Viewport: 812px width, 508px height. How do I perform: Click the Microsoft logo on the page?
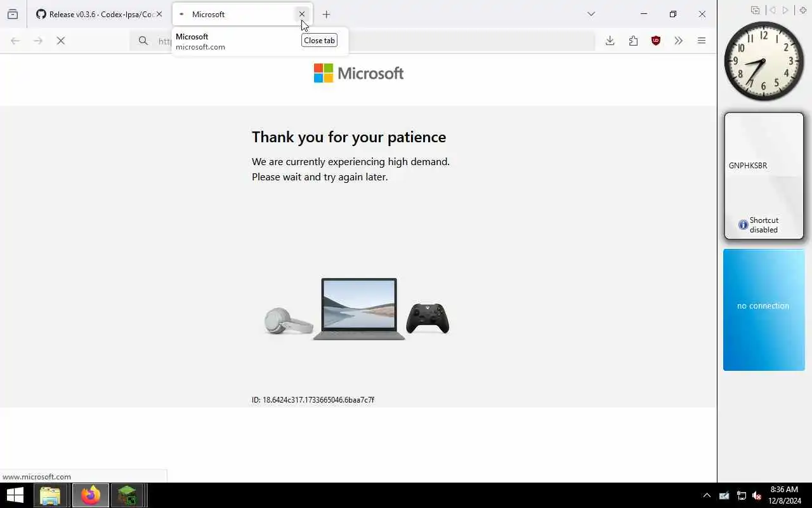(x=359, y=73)
